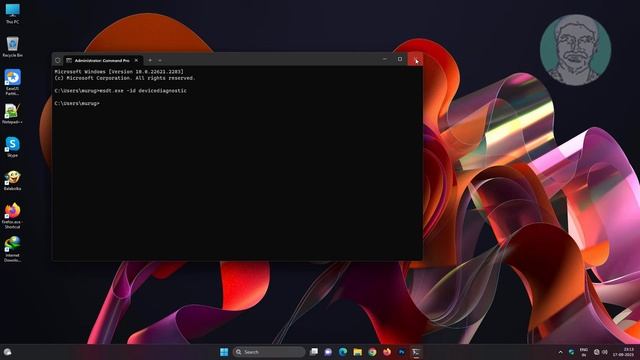Open the Chat app in taskbar

[x=328, y=352]
